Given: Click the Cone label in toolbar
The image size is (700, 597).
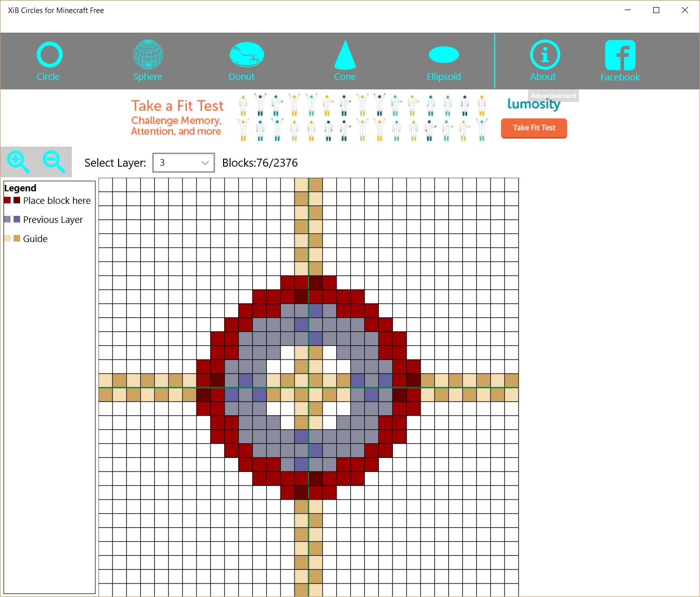Looking at the screenshot, I should [x=345, y=77].
